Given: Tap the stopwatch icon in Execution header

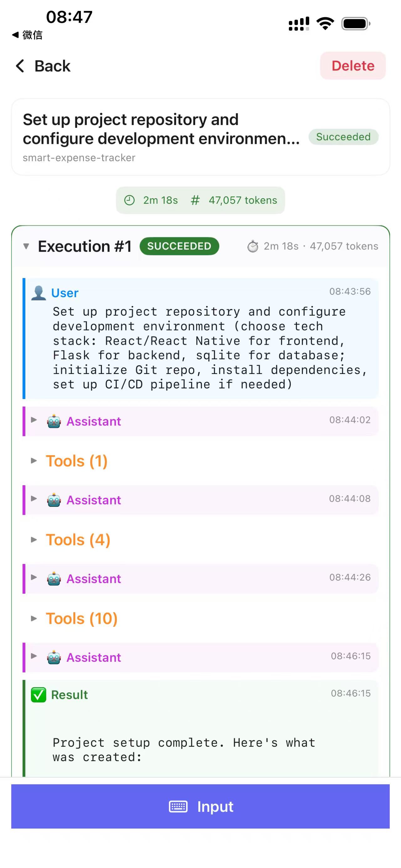Looking at the screenshot, I should pyautogui.click(x=253, y=246).
